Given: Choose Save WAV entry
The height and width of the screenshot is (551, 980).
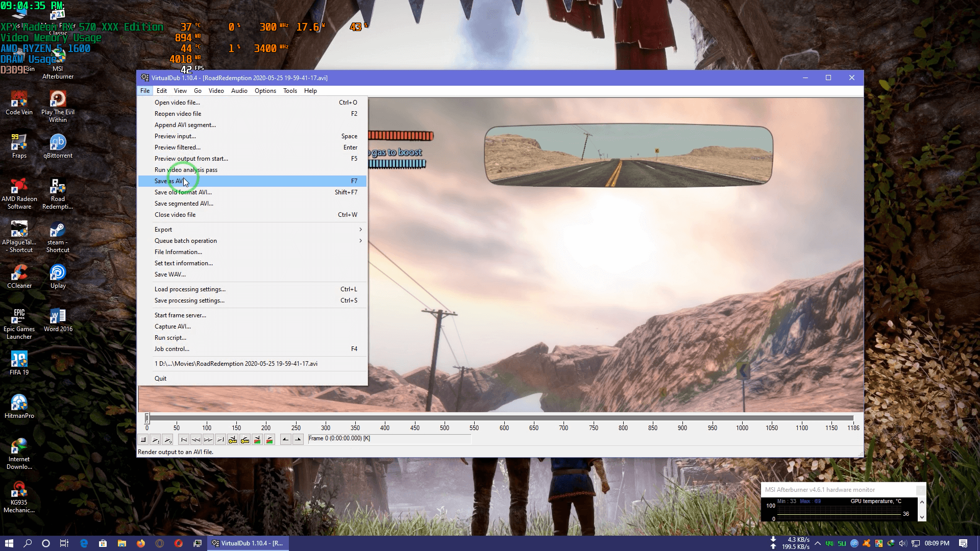Looking at the screenshot, I should [x=252, y=274].
